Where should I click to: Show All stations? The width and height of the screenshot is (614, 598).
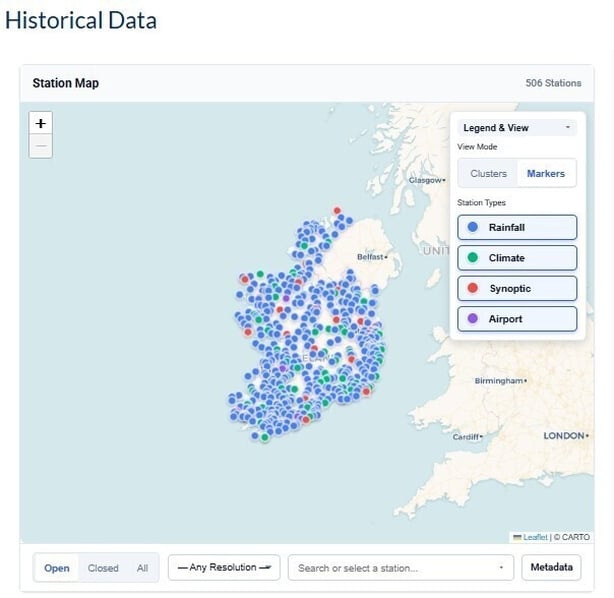point(143,568)
